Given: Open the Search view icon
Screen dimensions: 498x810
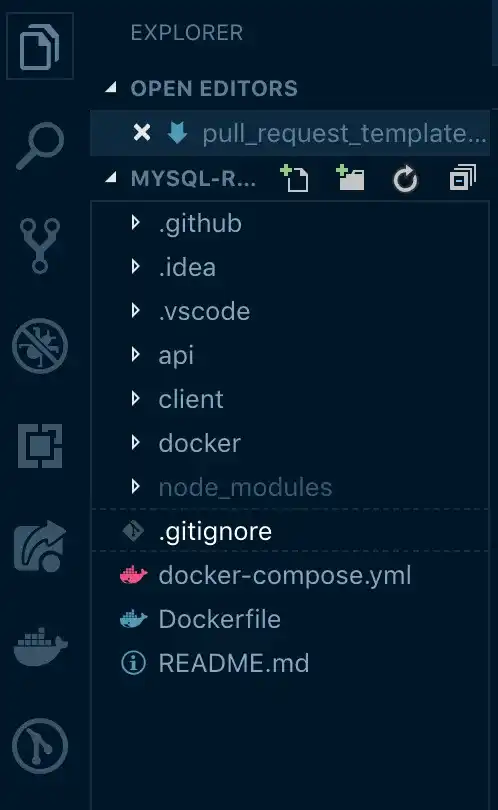Looking at the screenshot, I should pyautogui.click(x=40, y=146).
